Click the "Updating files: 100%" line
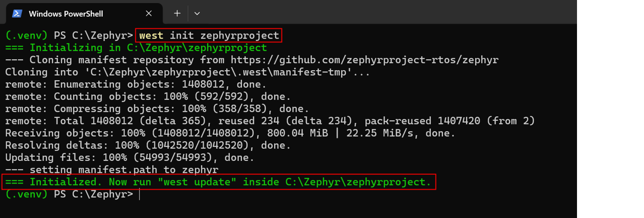 click(x=129, y=157)
